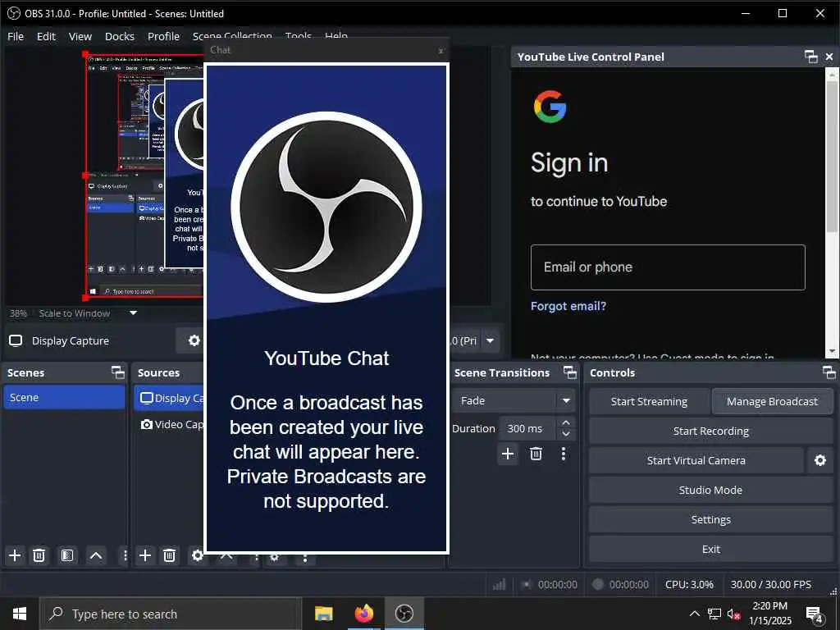840x630 pixels.
Task: Close the YouTube Live Control Panel dock
Action: [x=829, y=57]
